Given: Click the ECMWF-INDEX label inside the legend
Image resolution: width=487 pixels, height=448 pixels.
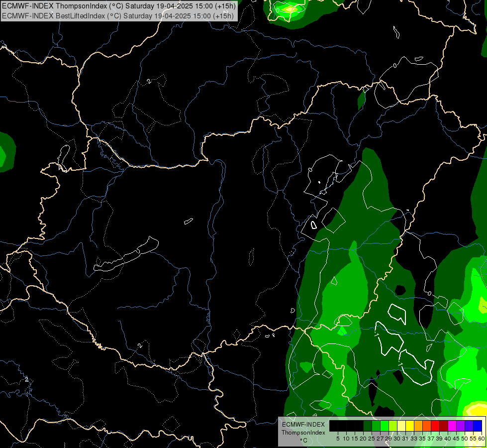Looking at the screenshot, I should [x=303, y=425].
